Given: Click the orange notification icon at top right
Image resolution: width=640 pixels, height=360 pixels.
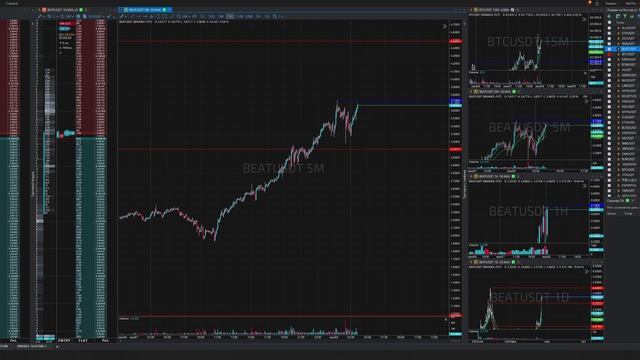Looking at the screenshot, I should point(590,2).
